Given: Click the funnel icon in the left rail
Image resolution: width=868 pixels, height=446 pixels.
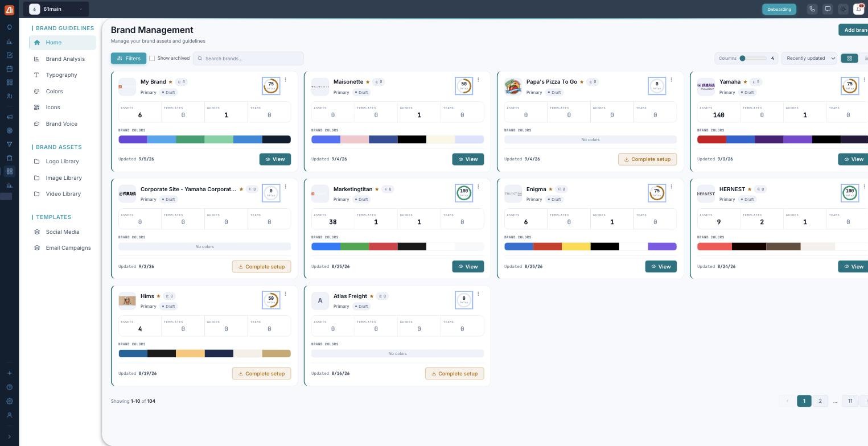Looking at the screenshot, I should pyautogui.click(x=9, y=144).
